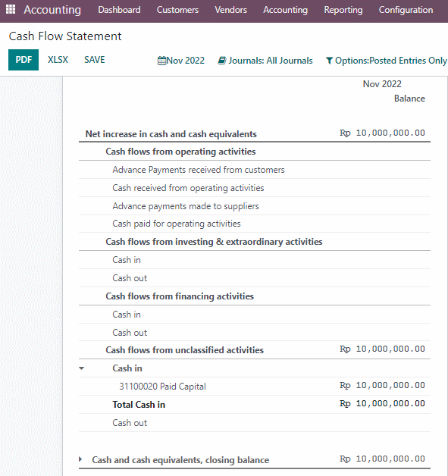The width and height of the screenshot is (448, 476).
Task: Open the Customers menu
Action: [x=177, y=10]
